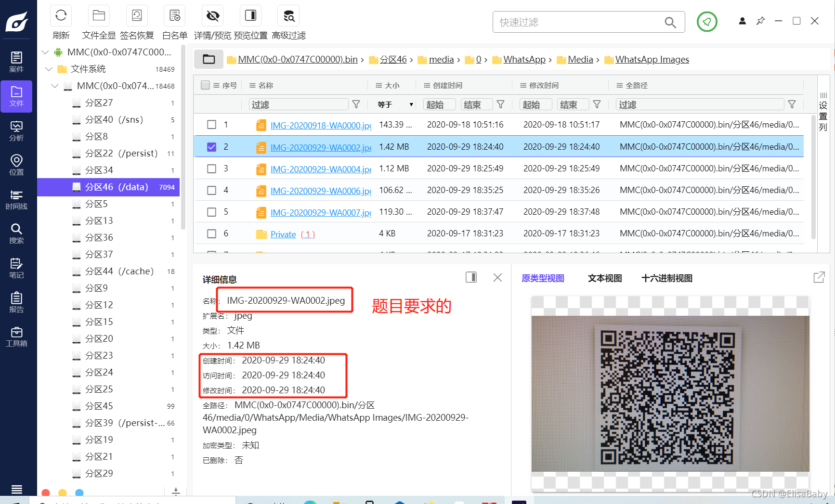The width and height of the screenshot is (835, 504).
Task: Open the 设置列 column settings
Action: tap(823, 112)
